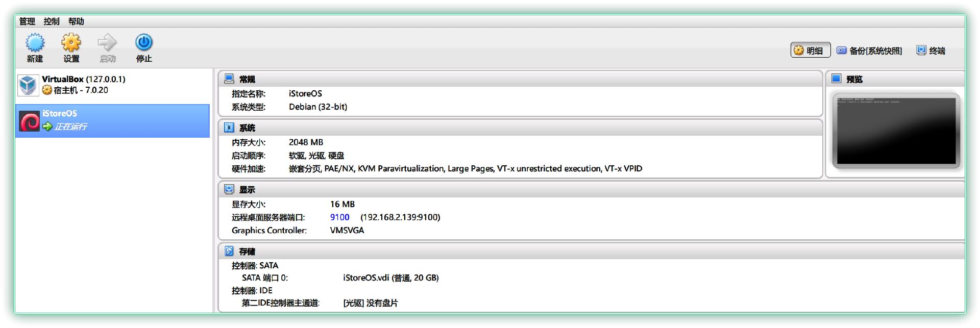Switch to the 明细 details view

[811, 51]
